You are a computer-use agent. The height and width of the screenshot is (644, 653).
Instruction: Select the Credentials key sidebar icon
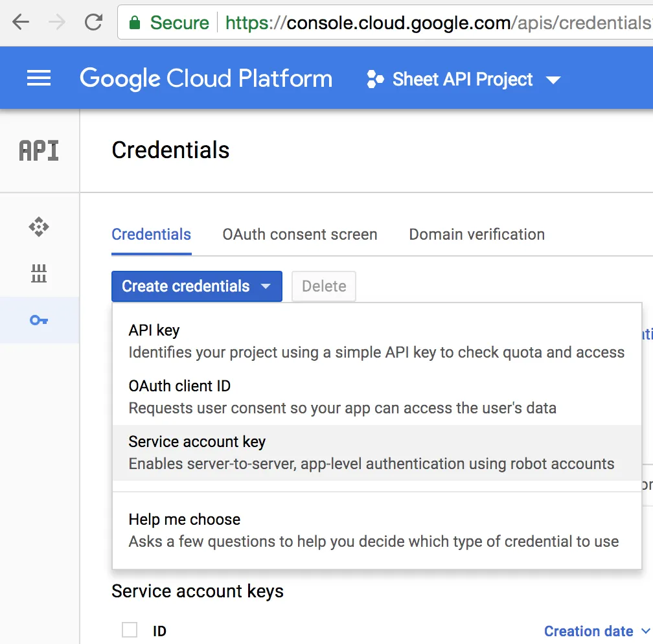[x=39, y=320]
